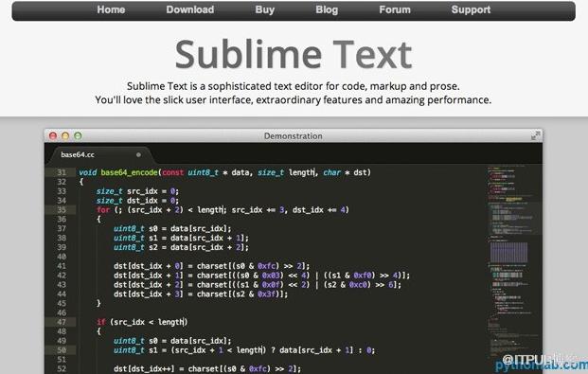Visit the Blog link
This screenshot has height=374, width=588.
click(327, 9)
